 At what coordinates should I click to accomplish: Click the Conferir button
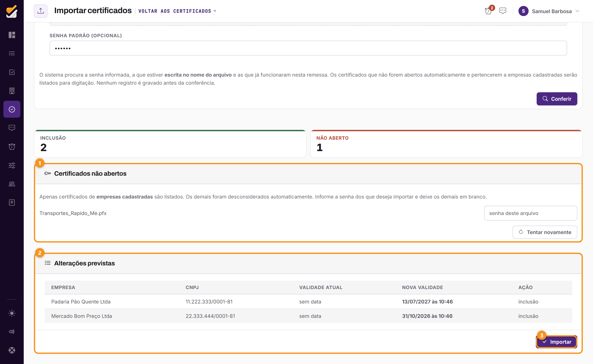(x=557, y=99)
